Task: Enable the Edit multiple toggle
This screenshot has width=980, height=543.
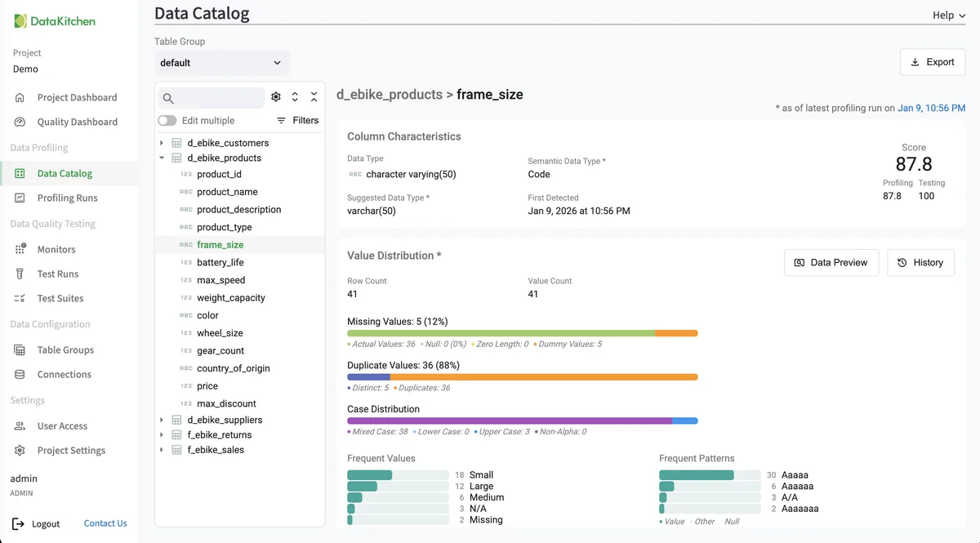Action: click(x=167, y=121)
